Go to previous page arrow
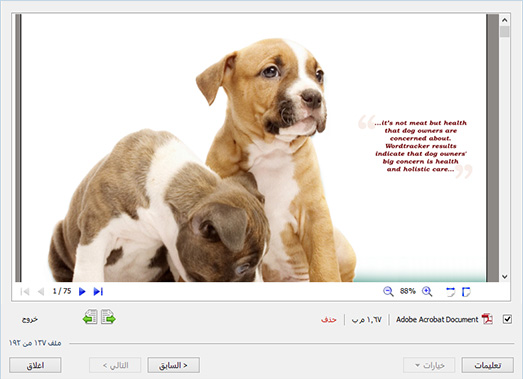Viewport: 523px width, 379px height. (x=41, y=292)
